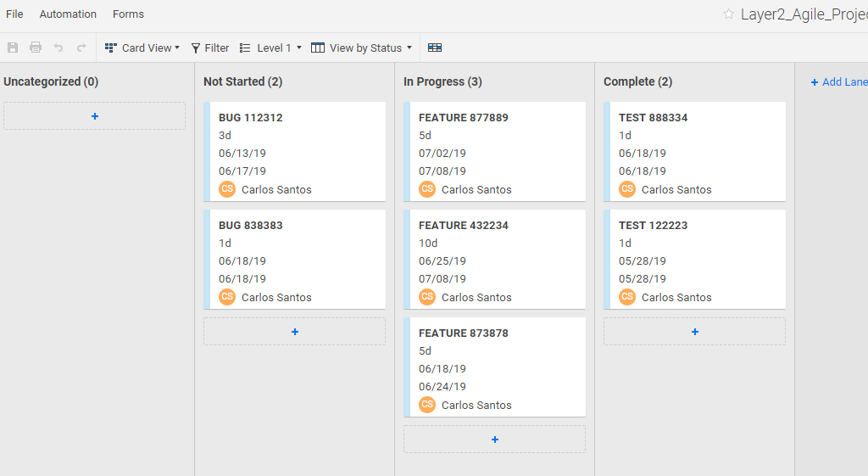The height and width of the screenshot is (476, 868).
Task: Click the Undo arrow icon
Action: click(58, 48)
